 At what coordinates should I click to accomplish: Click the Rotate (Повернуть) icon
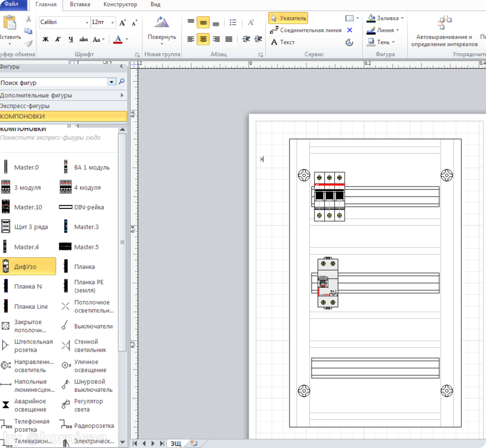click(162, 24)
